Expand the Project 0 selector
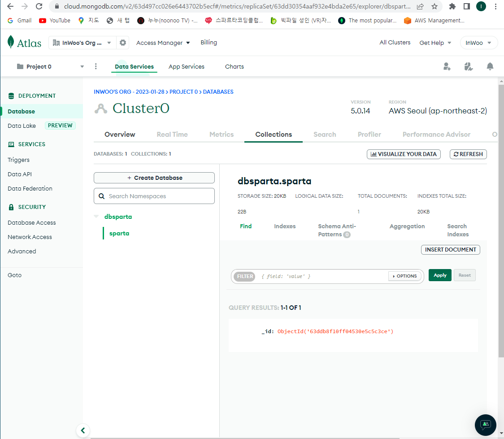This screenshot has width=504, height=439. [x=51, y=66]
